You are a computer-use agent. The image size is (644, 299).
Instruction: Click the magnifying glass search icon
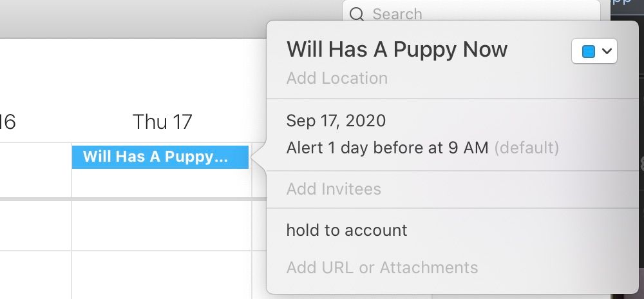[x=356, y=14]
